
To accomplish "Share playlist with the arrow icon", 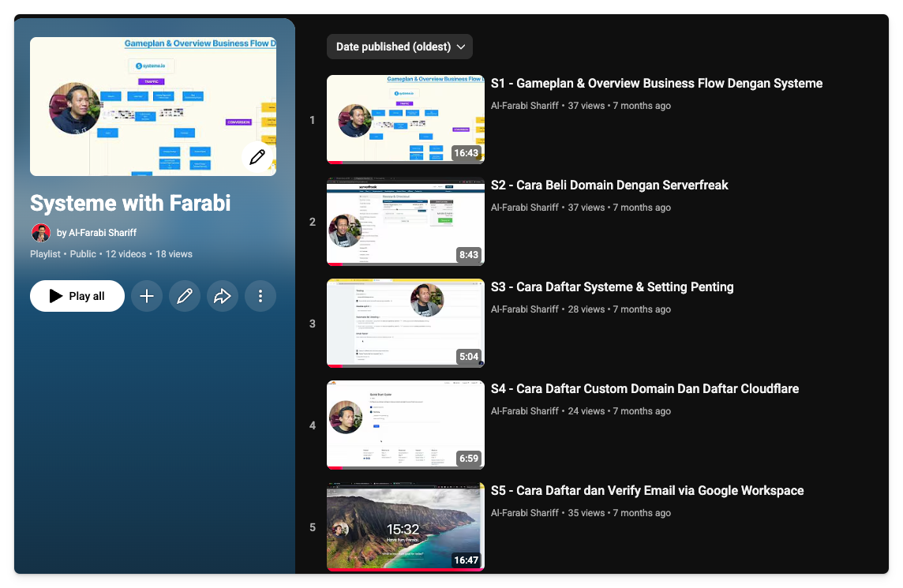I will coord(223,296).
